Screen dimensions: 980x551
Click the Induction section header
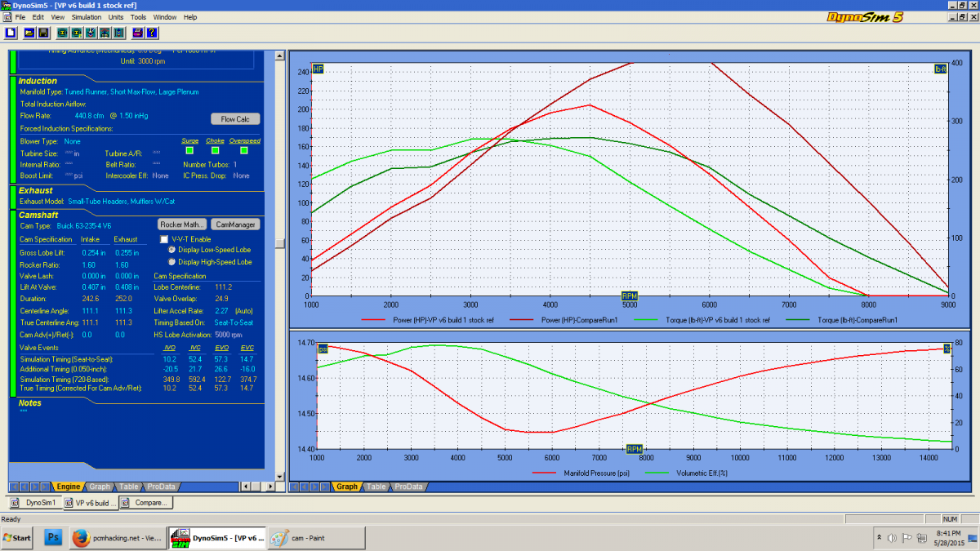click(x=38, y=81)
